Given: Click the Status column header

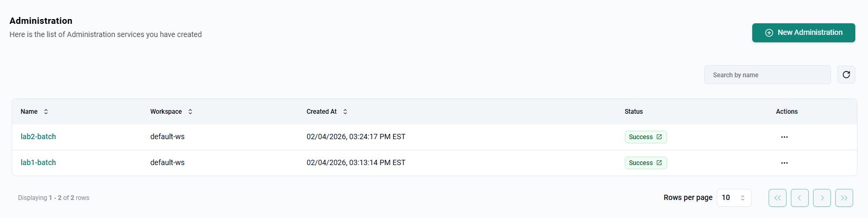Looking at the screenshot, I should point(633,112).
